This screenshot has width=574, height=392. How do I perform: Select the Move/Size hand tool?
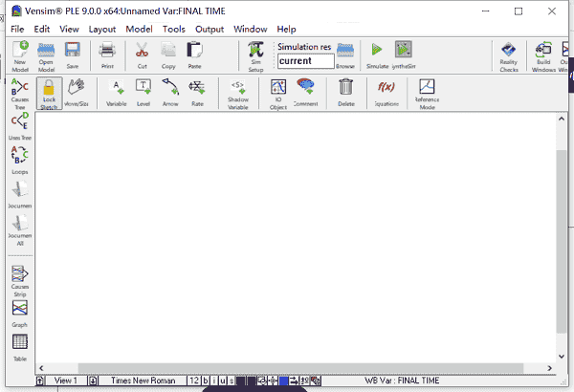(x=77, y=92)
